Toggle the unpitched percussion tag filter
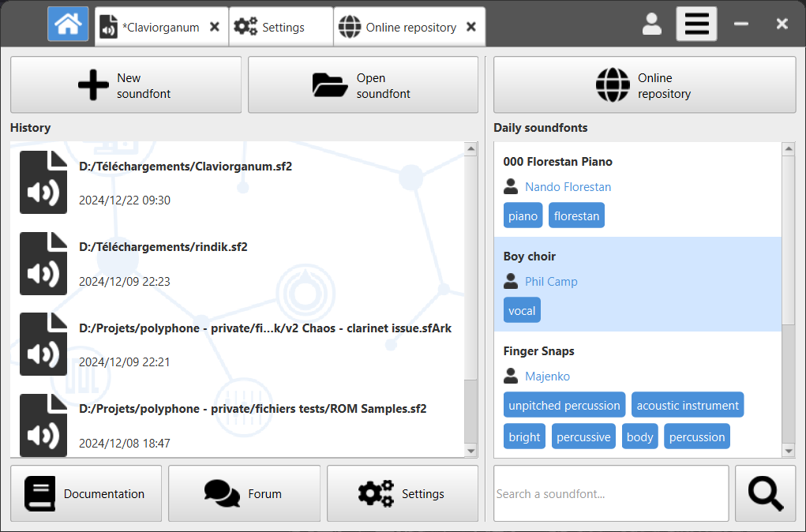This screenshot has height=532, width=806. pyautogui.click(x=564, y=404)
